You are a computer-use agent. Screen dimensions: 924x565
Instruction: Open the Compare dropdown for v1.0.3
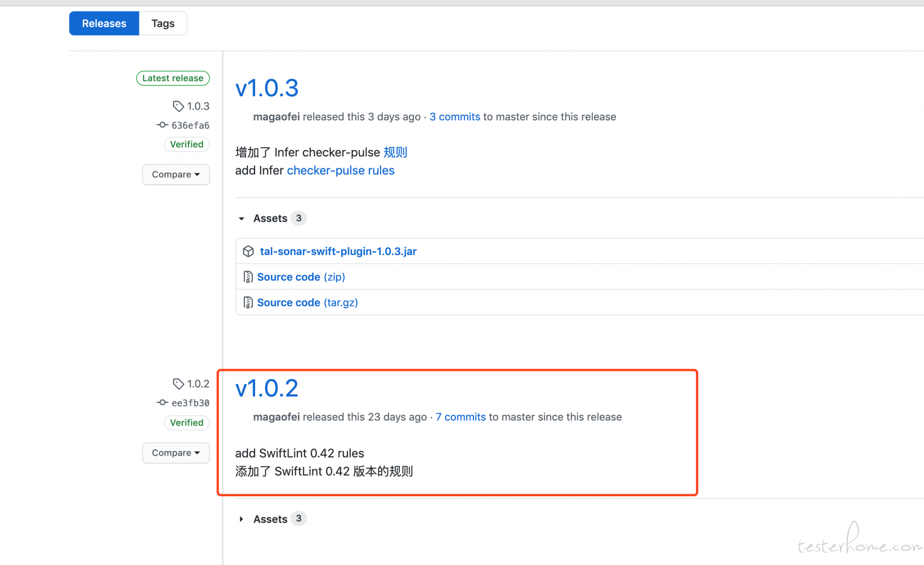tap(176, 174)
